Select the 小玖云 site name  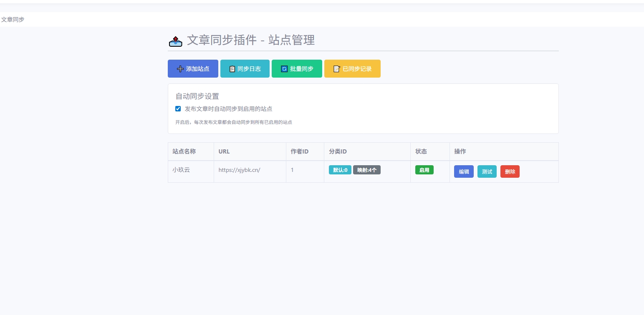[x=182, y=170]
